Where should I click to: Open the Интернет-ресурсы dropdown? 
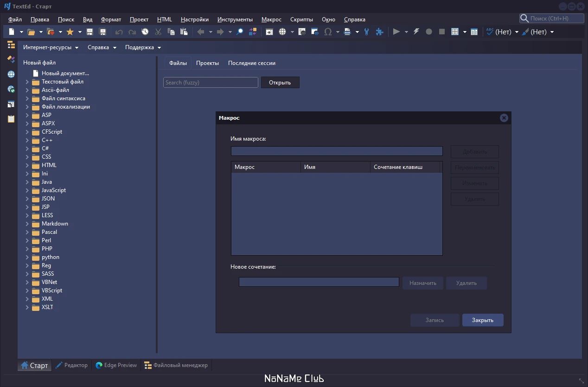click(51, 47)
